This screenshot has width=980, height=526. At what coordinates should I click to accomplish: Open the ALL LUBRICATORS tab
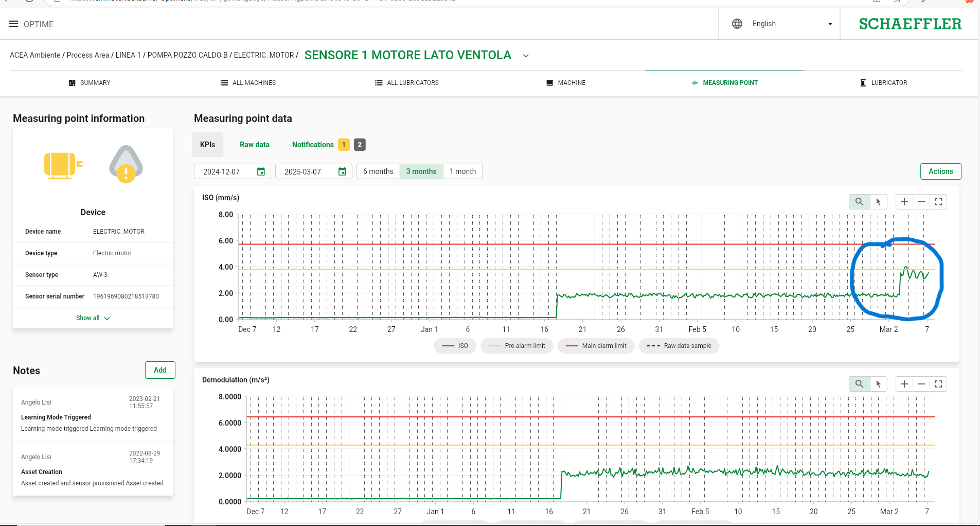[407, 83]
